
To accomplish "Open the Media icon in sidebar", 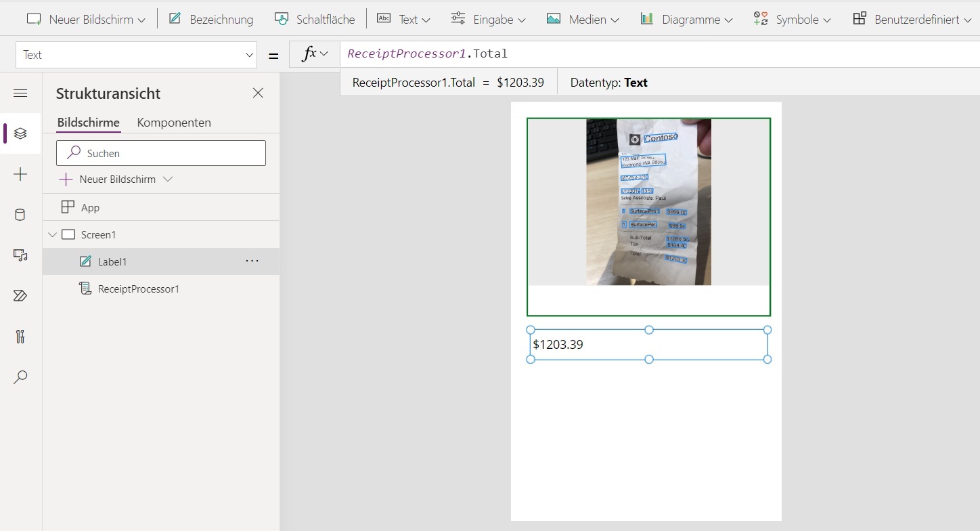I will point(20,255).
